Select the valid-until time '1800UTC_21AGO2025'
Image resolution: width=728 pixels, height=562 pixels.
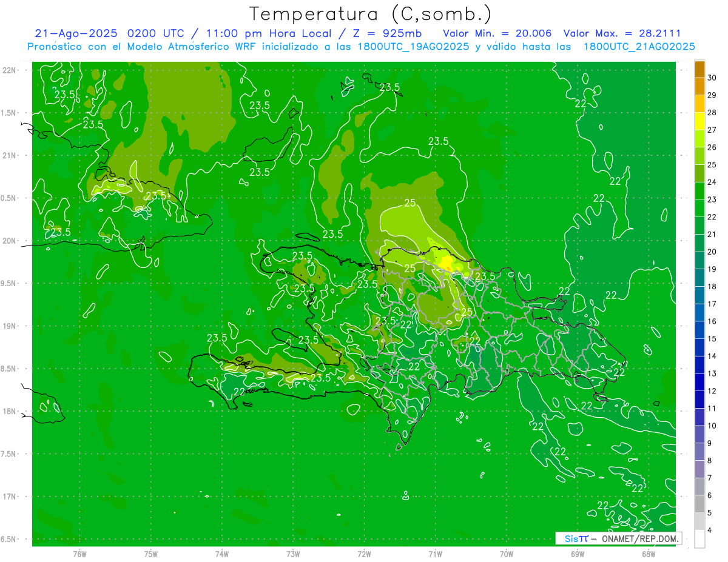(639, 47)
